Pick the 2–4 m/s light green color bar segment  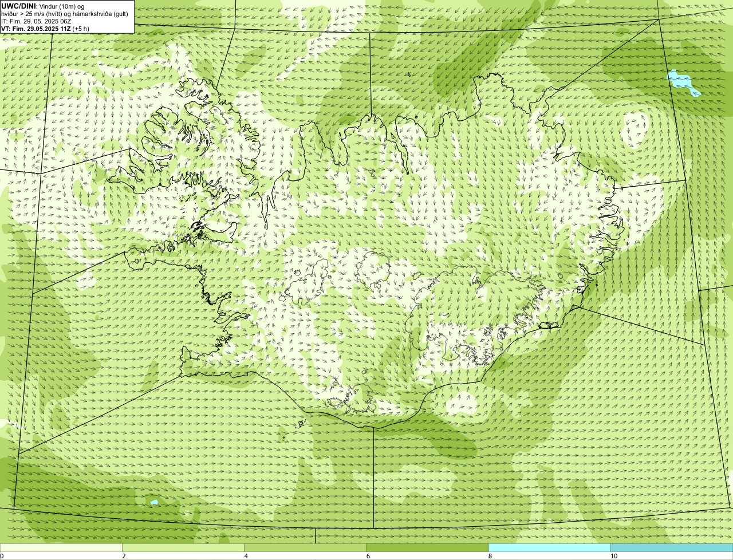(183, 548)
